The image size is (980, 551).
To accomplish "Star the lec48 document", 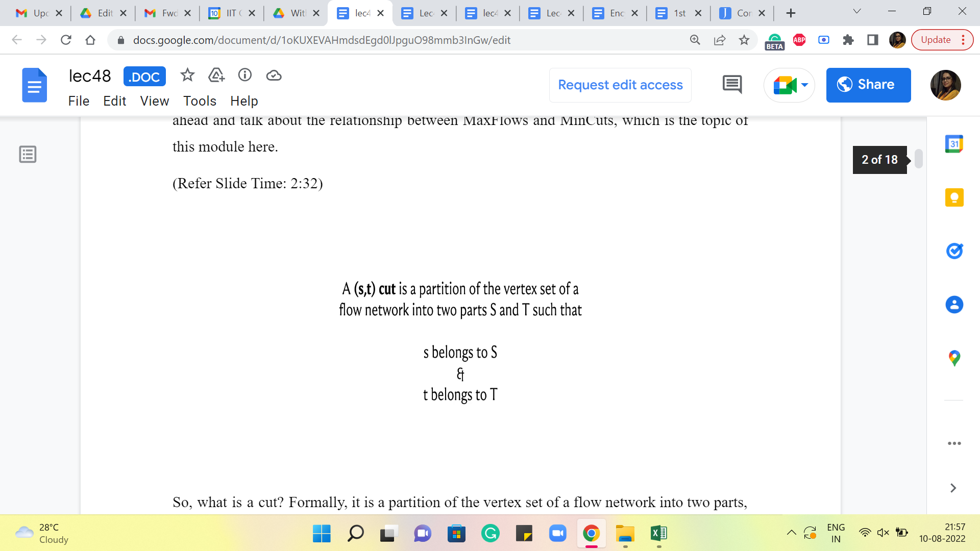I will coord(187,76).
